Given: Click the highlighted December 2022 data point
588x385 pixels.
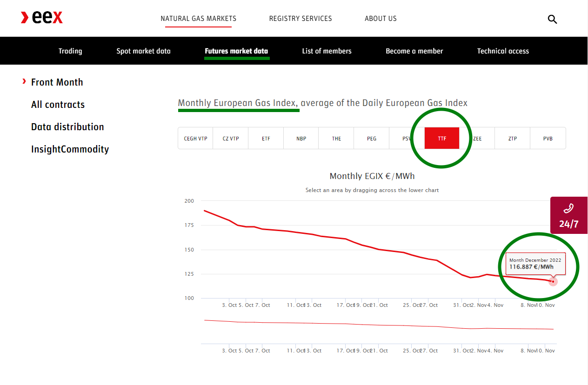Looking at the screenshot, I should (553, 281).
